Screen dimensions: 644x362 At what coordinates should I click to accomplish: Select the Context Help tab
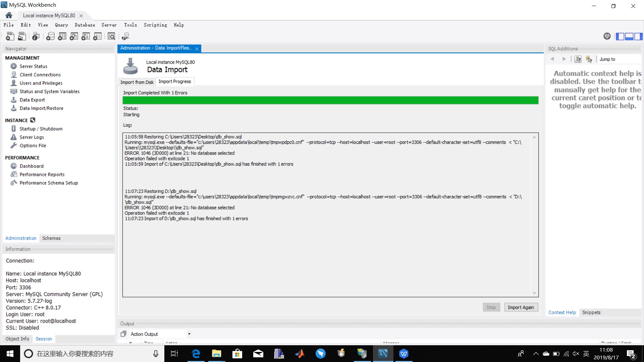tap(562, 312)
